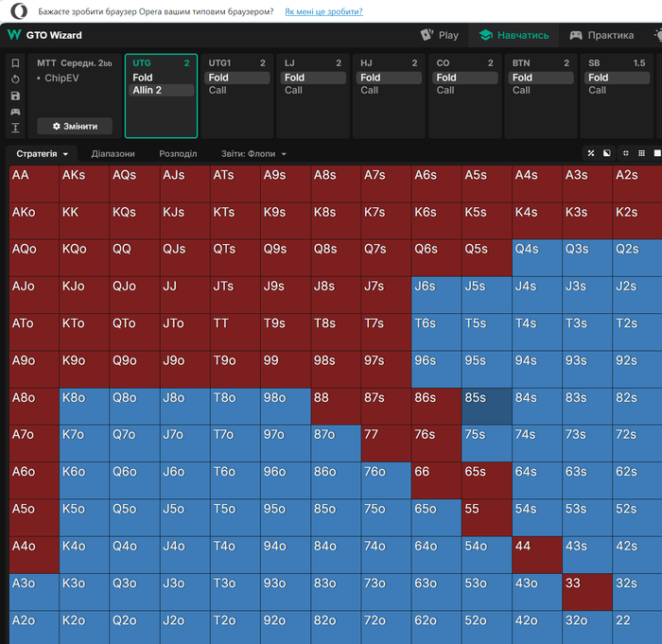The height and width of the screenshot is (644, 662).
Task: Open the Стратегія dropdown tab
Action: [42, 154]
